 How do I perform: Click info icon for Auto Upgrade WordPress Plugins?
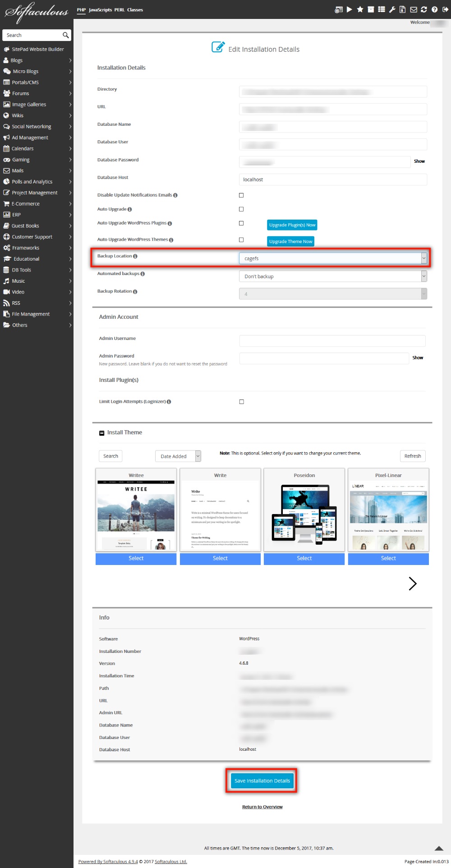point(170,223)
